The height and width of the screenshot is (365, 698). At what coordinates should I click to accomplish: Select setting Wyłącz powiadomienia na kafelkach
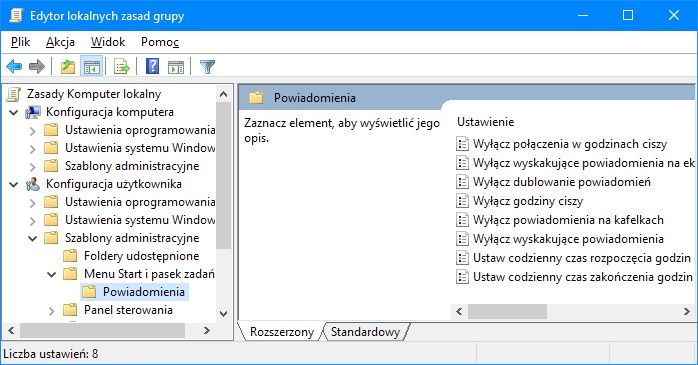(x=568, y=220)
